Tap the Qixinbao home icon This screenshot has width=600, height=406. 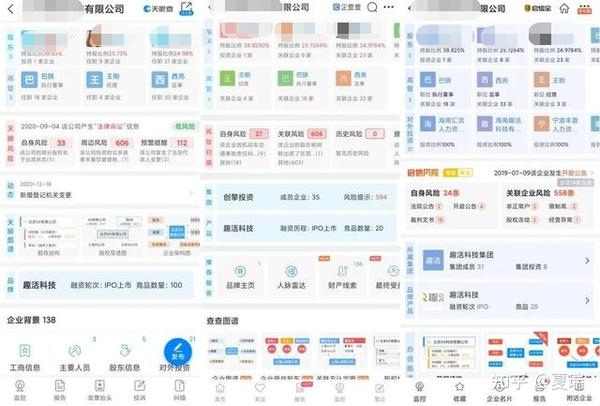pyautogui.click(x=564, y=8)
